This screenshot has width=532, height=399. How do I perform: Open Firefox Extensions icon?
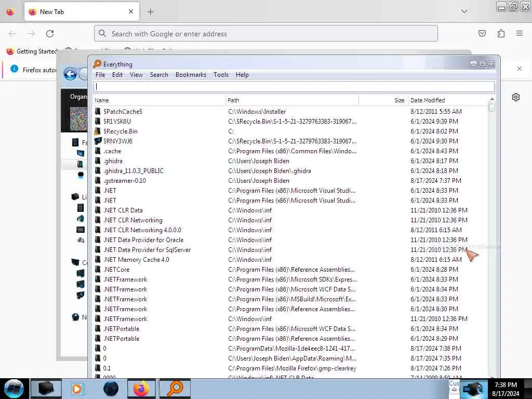(501, 33)
